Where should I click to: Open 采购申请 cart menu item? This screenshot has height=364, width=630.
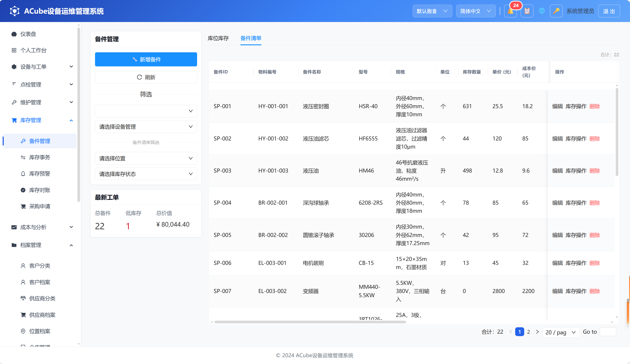click(x=40, y=206)
